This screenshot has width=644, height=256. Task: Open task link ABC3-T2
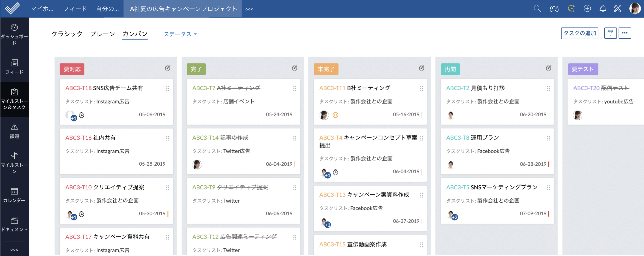pos(457,88)
